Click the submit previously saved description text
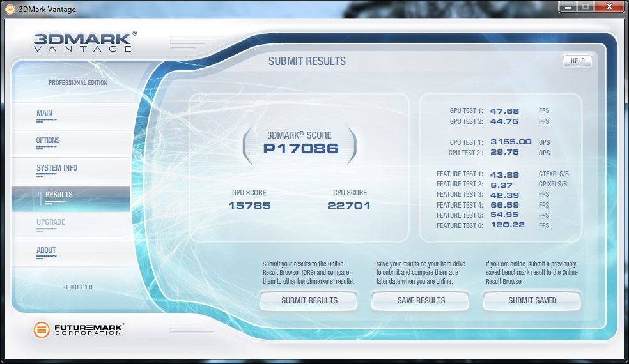This screenshot has width=629, height=364. 532,273
